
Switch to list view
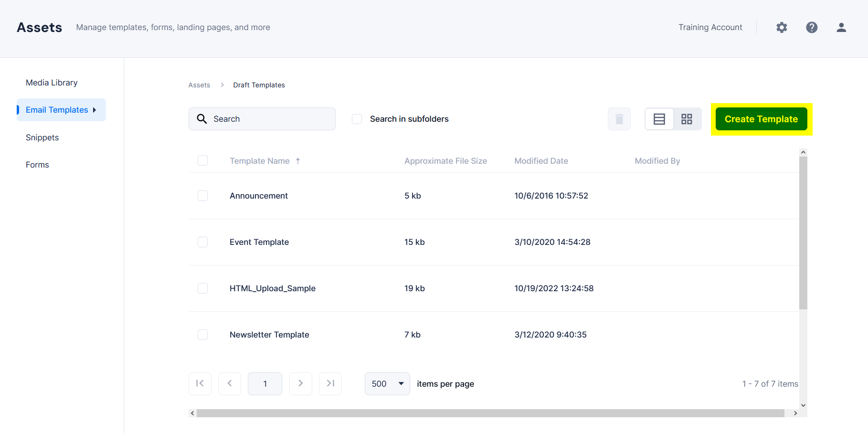(659, 119)
